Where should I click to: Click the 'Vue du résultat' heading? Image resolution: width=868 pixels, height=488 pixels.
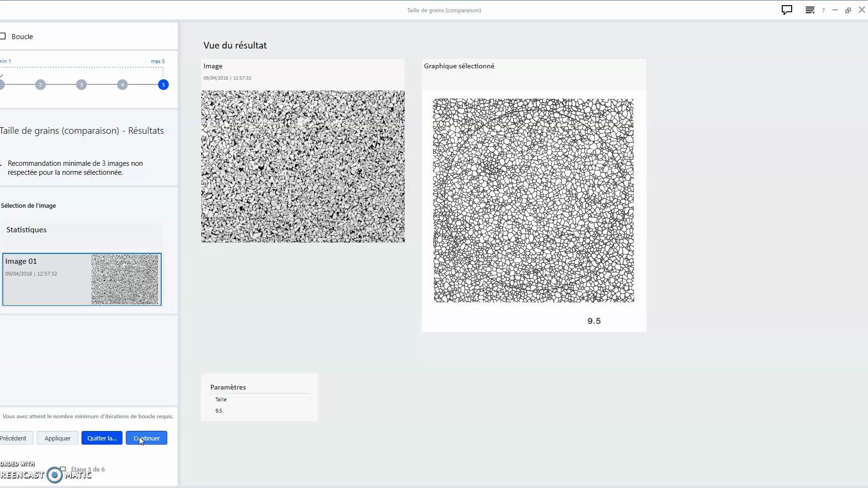click(x=235, y=45)
